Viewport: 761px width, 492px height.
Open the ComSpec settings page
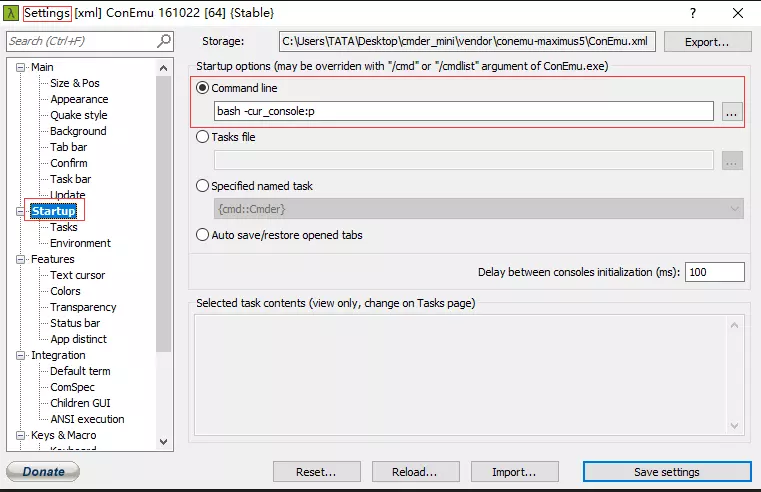tap(72, 387)
